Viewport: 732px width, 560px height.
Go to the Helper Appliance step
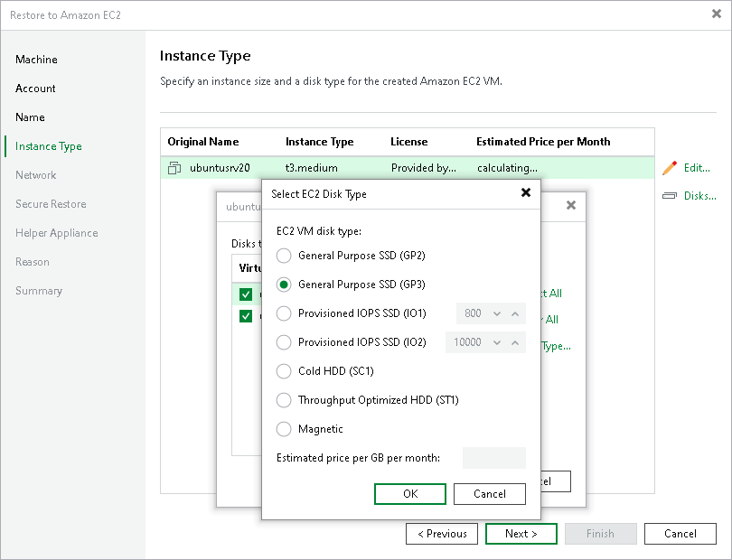(57, 233)
